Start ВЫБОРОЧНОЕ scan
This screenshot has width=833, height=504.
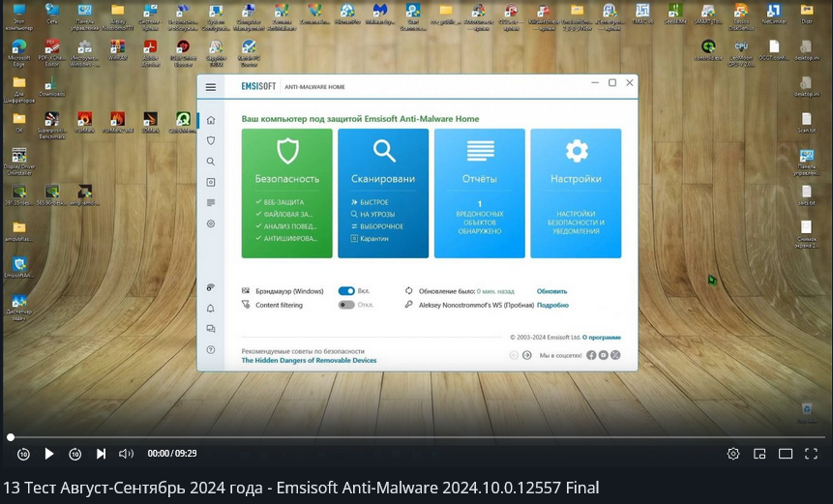click(x=377, y=226)
